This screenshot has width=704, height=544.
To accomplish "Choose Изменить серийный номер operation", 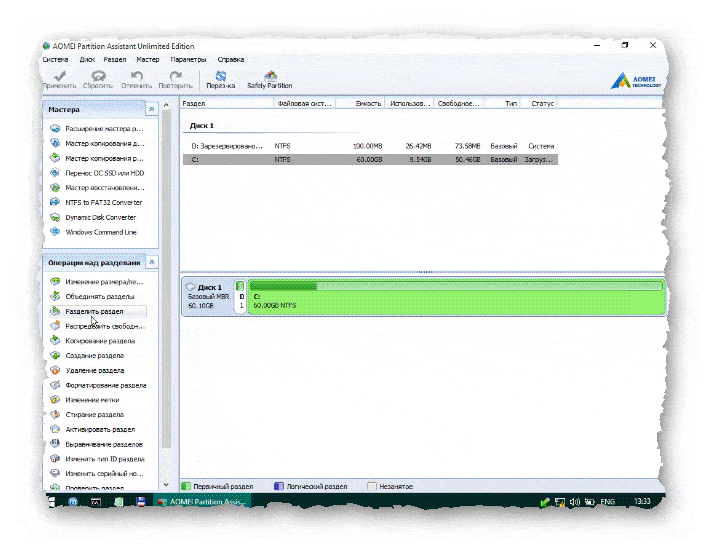I will coord(97,474).
